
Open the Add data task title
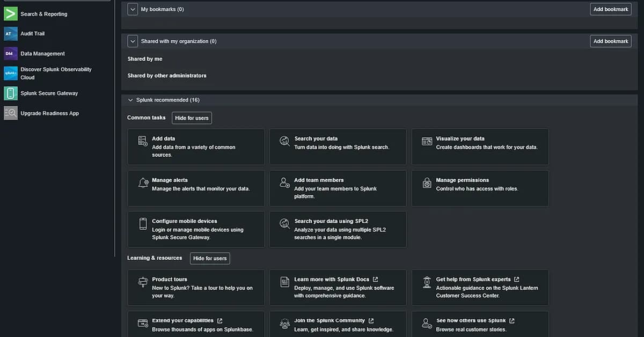(164, 138)
